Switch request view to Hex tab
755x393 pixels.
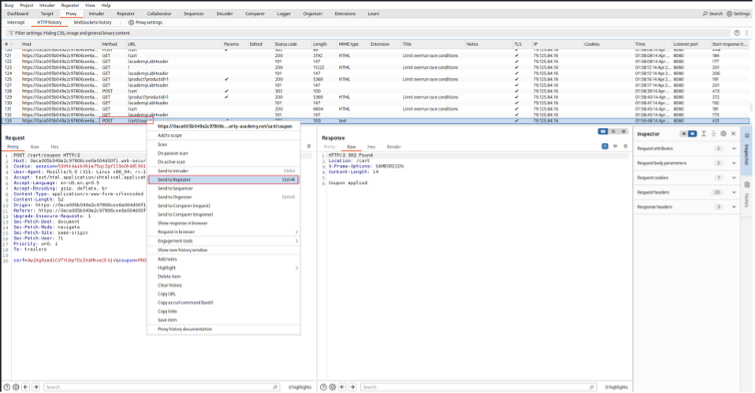pyautogui.click(x=55, y=146)
